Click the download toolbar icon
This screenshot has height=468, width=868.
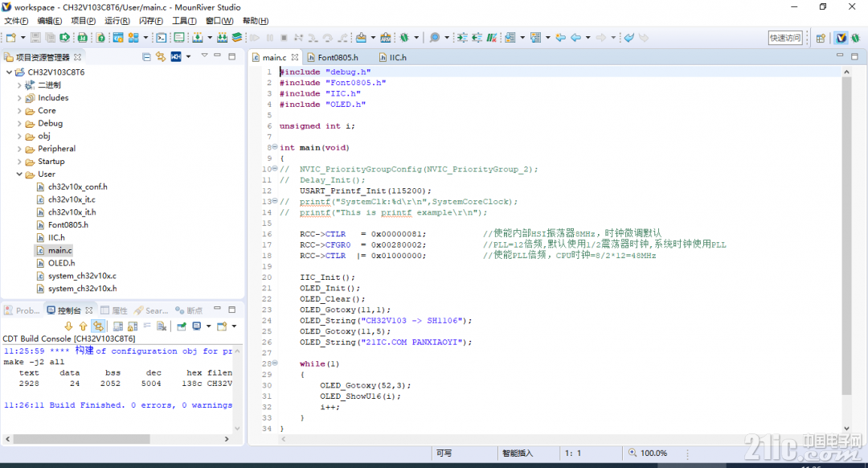coord(198,38)
